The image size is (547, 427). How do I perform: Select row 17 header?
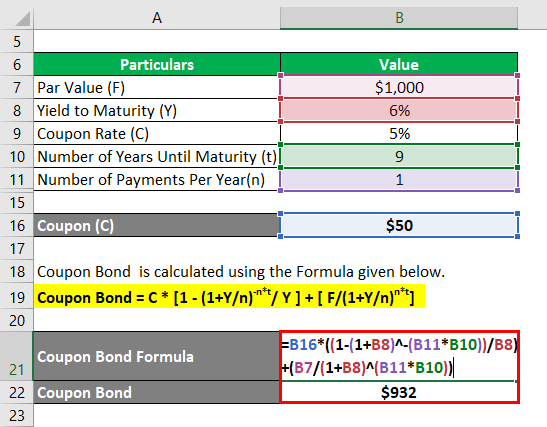click(x=17, y=248)
